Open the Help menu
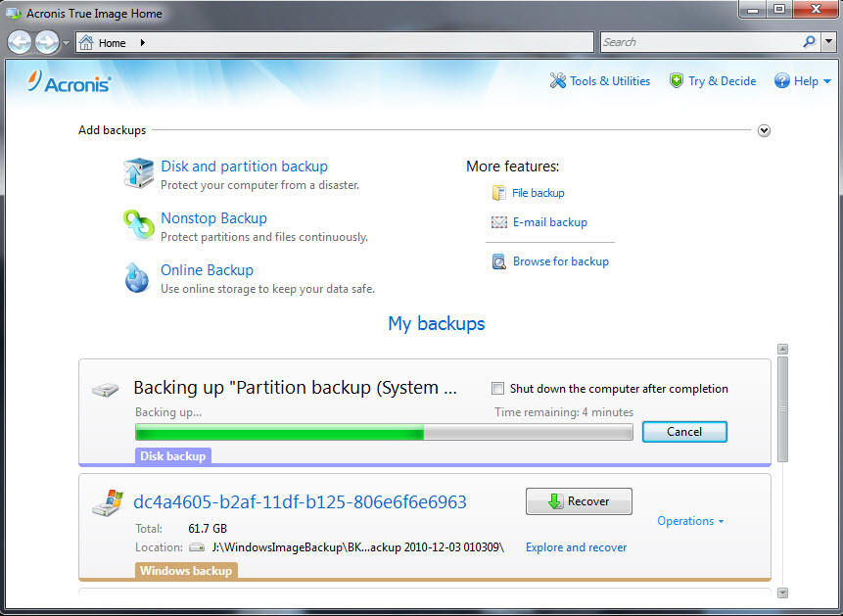The image size is (843, 616). point(806,81)
